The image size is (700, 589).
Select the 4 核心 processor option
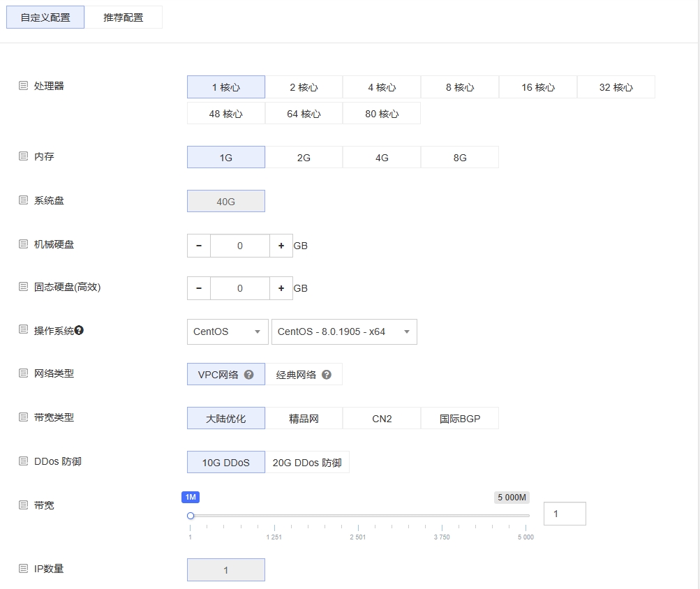click(x=382, y=87)
